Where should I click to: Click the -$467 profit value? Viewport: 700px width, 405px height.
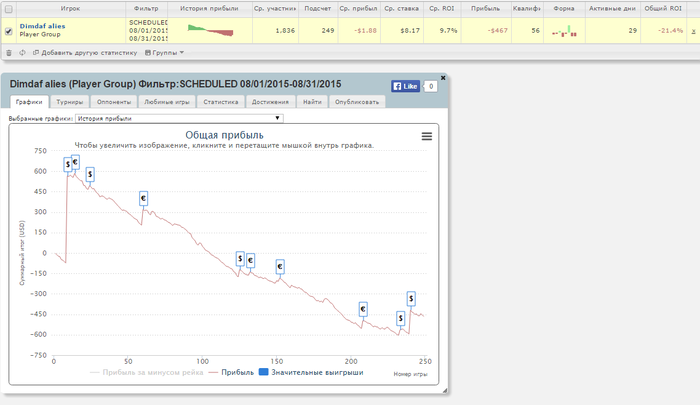click(497, 31)
